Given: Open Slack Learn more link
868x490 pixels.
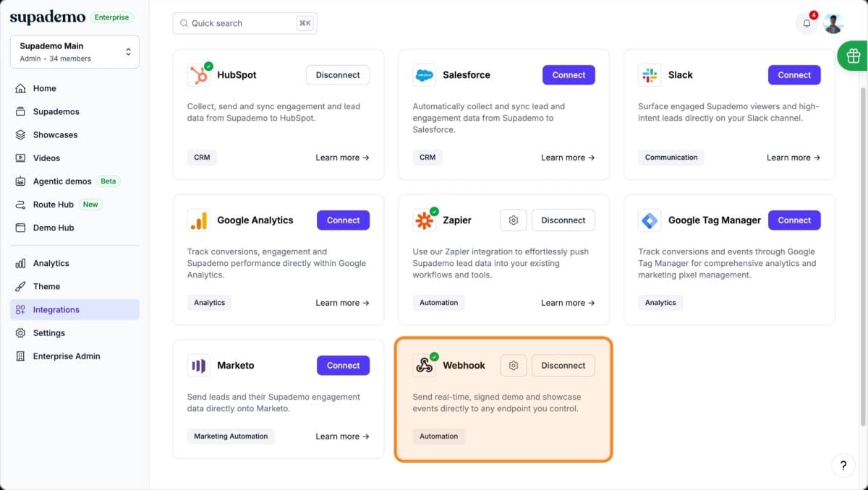Looking at the screenshot, I should coord(793,158).
